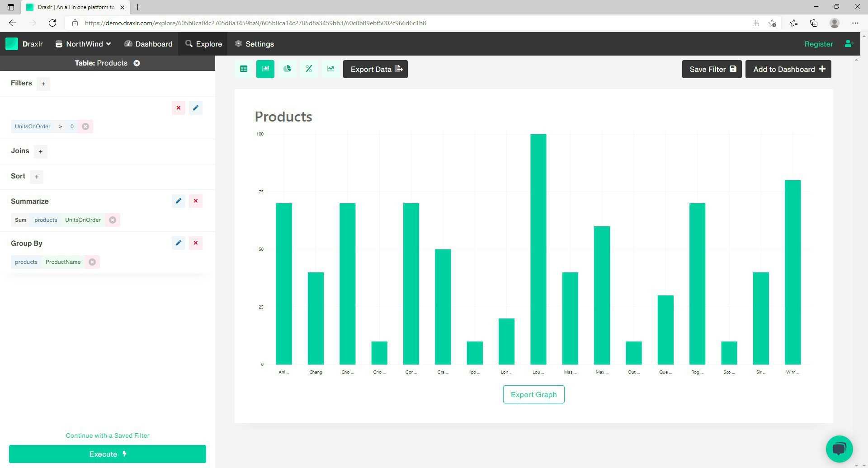This screenshot has height=468, width=868.
Task: Click the Execute button
Action: point(108,454)
